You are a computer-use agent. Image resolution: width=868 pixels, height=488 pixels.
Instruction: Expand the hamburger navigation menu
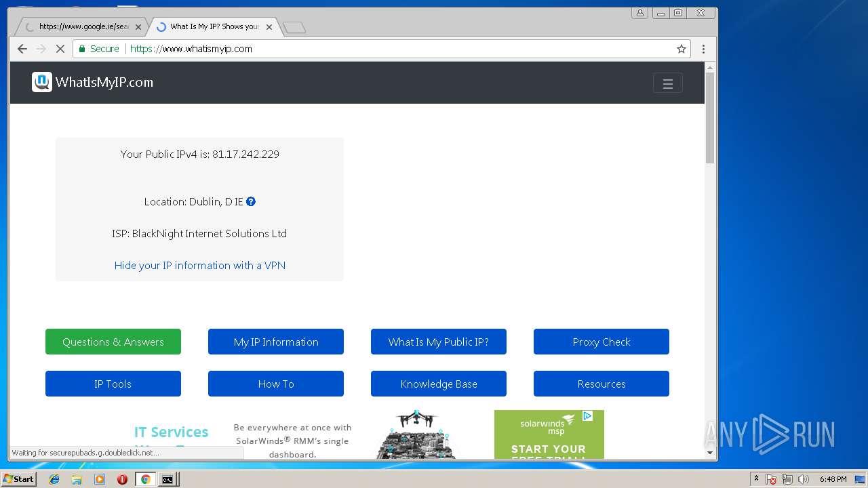[x=668, y=83]
